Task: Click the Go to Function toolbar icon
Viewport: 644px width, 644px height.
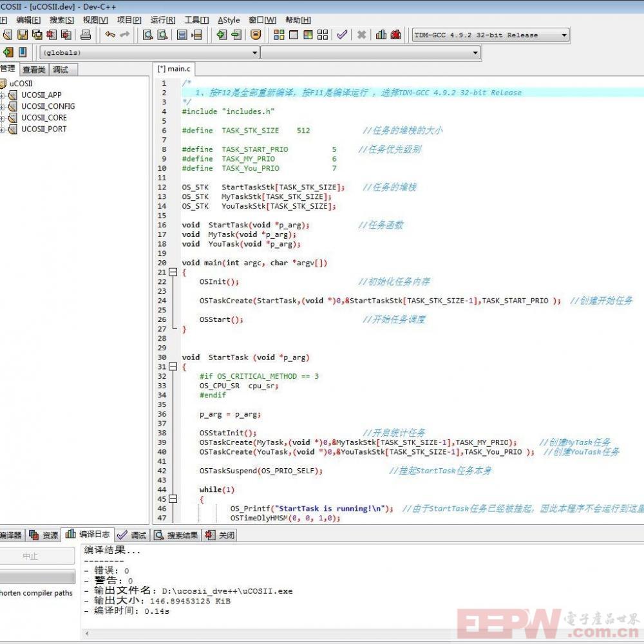Action: (x=182, y=35)
